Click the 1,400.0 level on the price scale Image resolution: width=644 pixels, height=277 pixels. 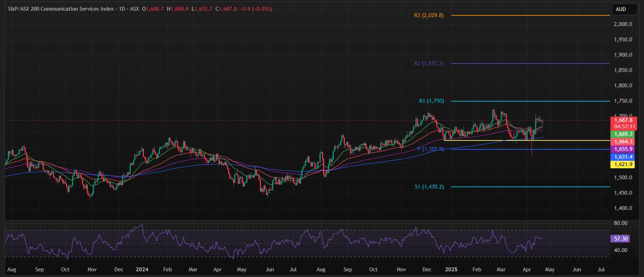coord(623,208)
